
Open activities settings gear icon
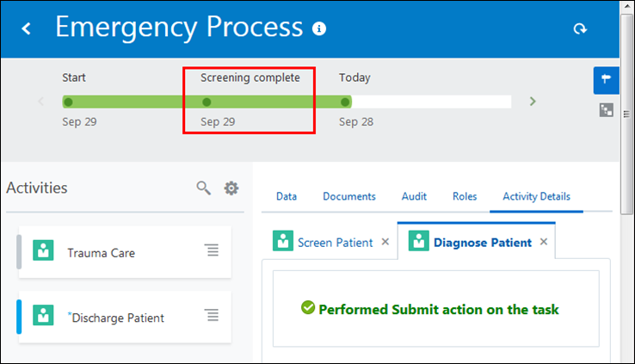(231, 188)
